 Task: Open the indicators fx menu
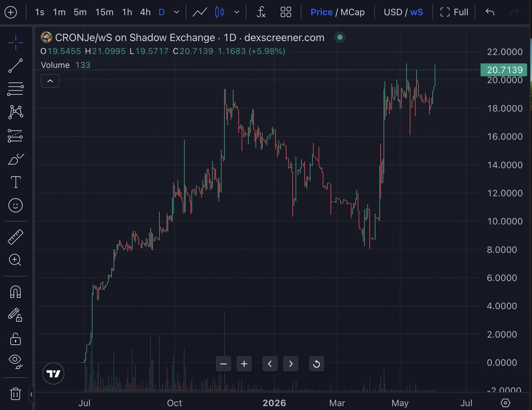click(x=261, y=12)
